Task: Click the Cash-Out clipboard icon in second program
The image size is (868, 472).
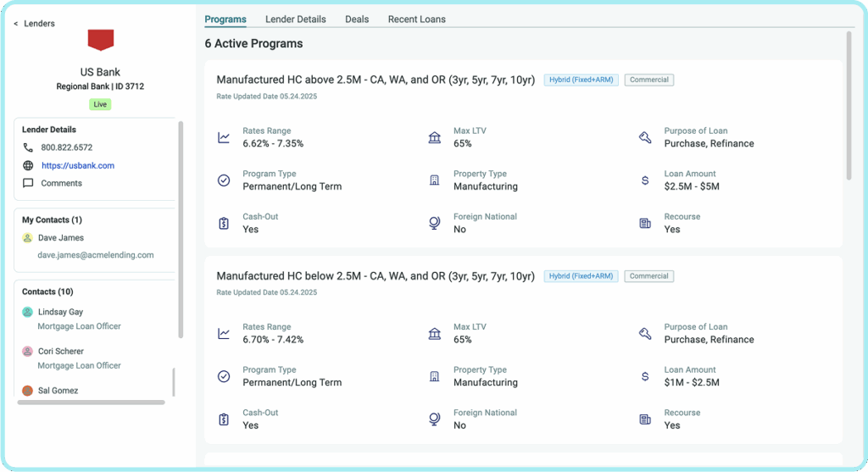Action: click(x=224, y=419)
